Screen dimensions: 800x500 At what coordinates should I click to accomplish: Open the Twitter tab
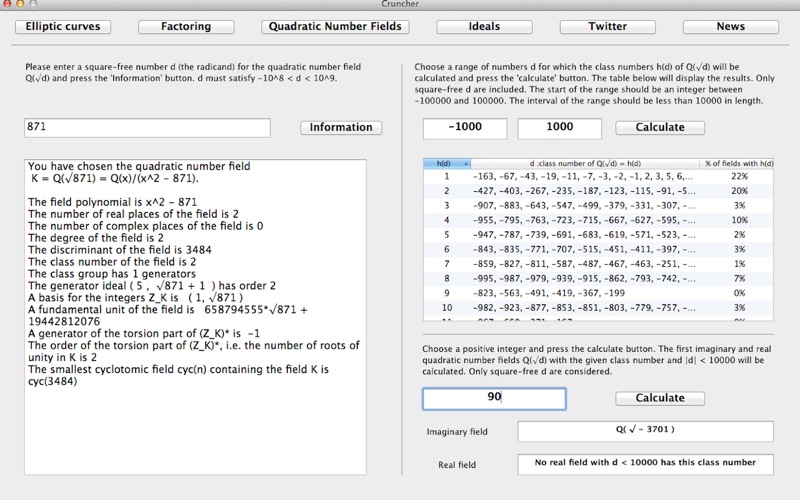pyautogui.click(x=608, y=27)
